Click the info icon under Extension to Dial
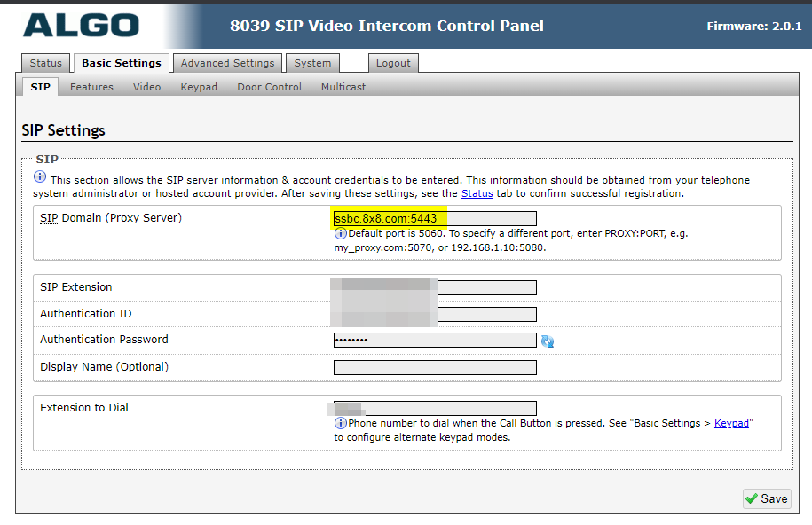Screen dimensions: 812x525 (x=340, y=423)
